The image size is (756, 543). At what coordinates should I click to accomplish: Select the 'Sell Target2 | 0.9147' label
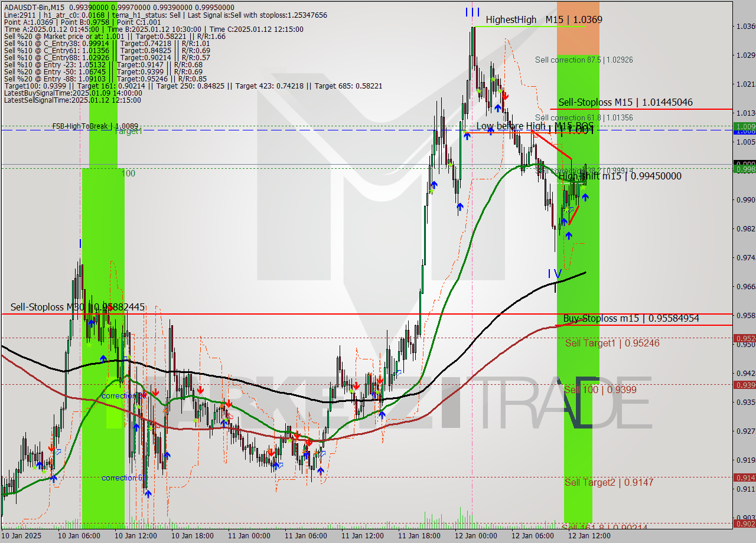tap(609, 482)
